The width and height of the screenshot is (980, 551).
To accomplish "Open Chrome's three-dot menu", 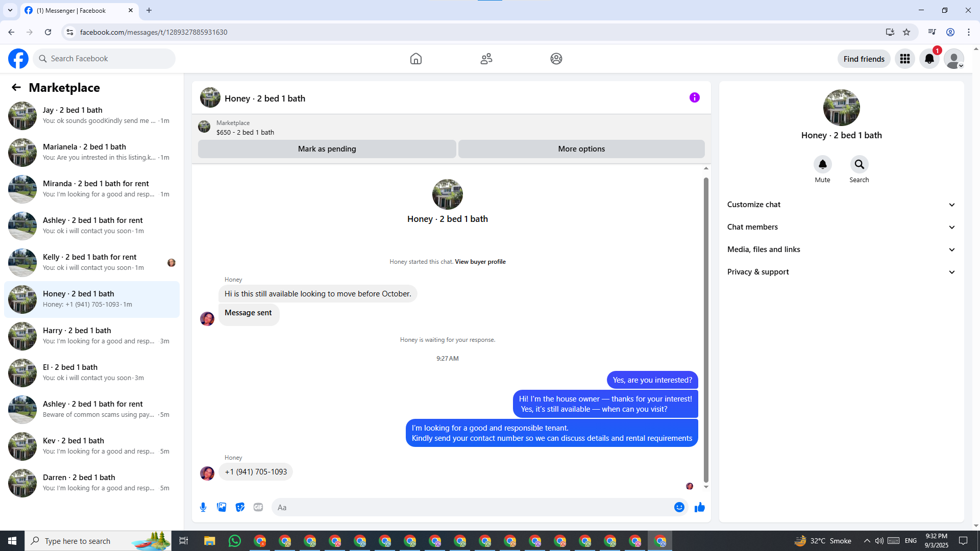I will click(969, 32).
